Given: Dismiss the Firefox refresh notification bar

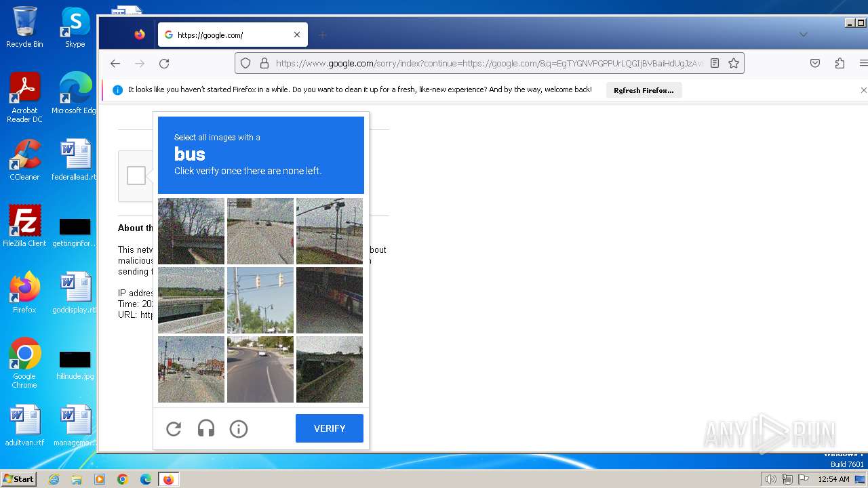Looking at the screenshot, I should pos(863,90).
